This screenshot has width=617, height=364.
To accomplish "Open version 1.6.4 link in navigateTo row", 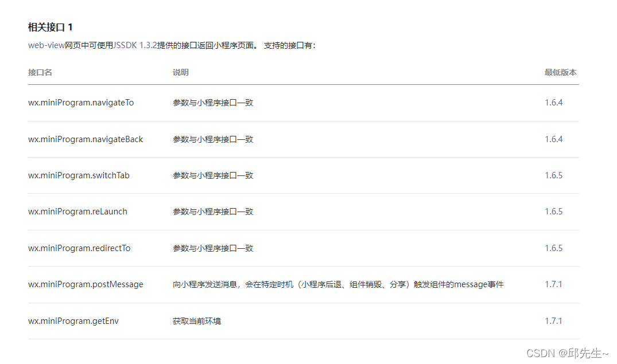I will pos(554,103).
